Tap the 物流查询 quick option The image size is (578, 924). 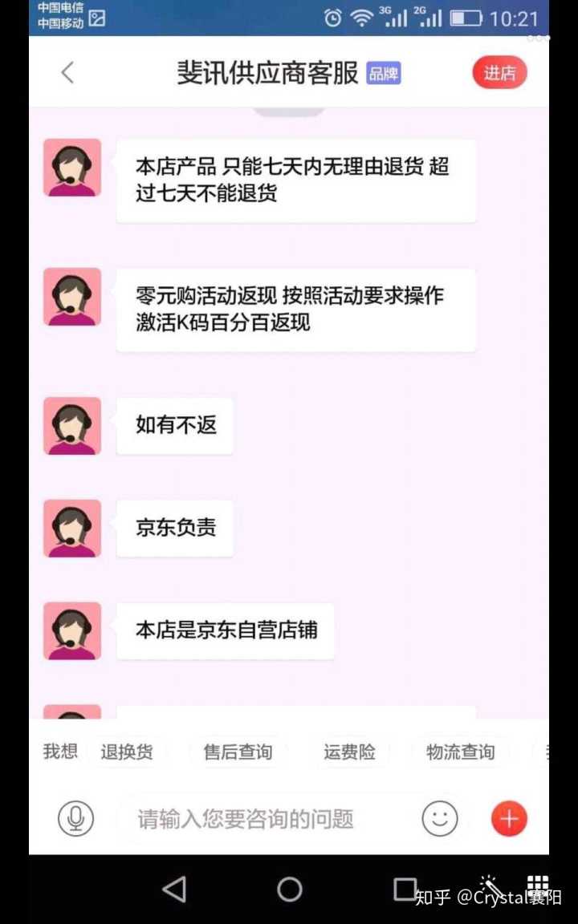pos(460,752)
